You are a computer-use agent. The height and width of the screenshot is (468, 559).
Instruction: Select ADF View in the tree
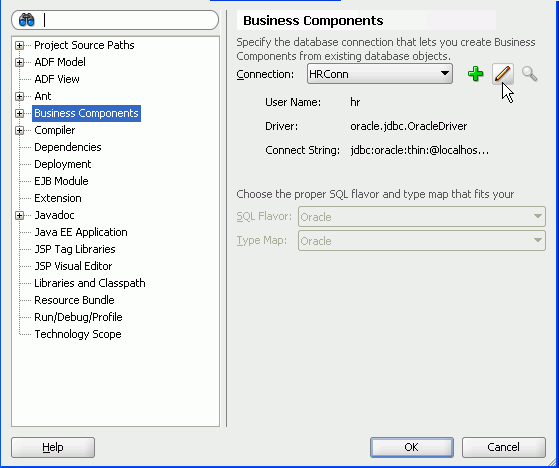pyautogui.click(x=57, y=79)
